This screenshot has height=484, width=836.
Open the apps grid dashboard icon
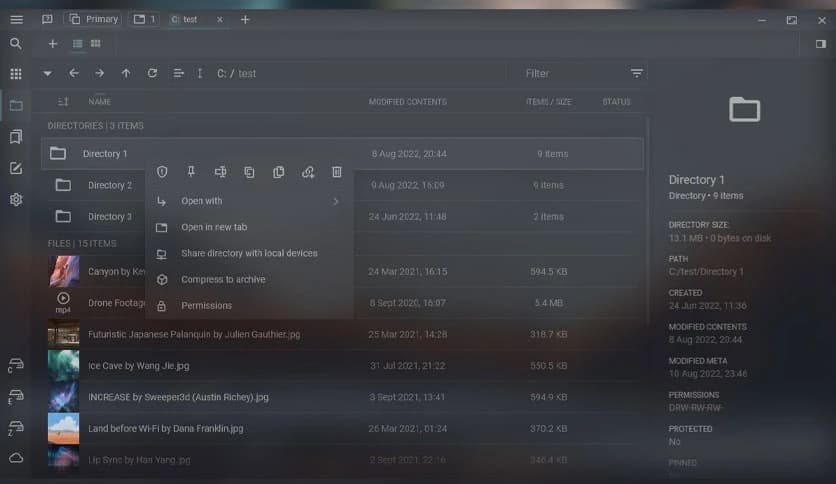16,74
